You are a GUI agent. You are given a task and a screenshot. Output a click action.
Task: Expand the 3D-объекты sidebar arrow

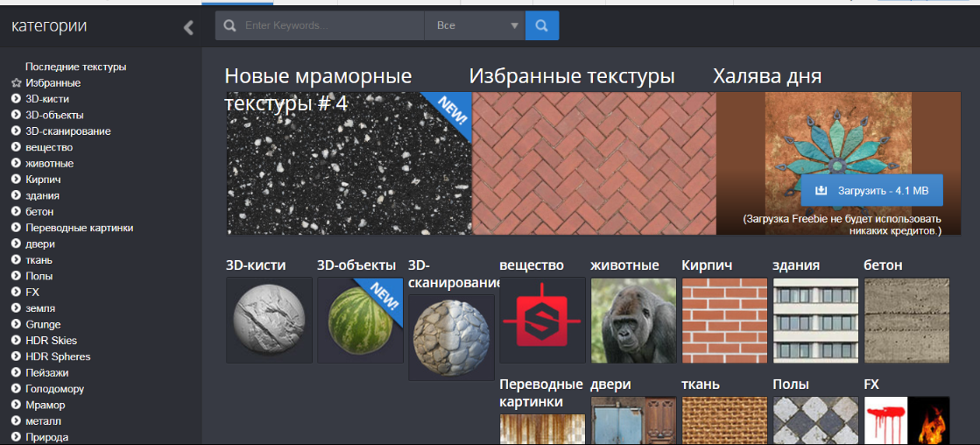[x=17, y=115]
